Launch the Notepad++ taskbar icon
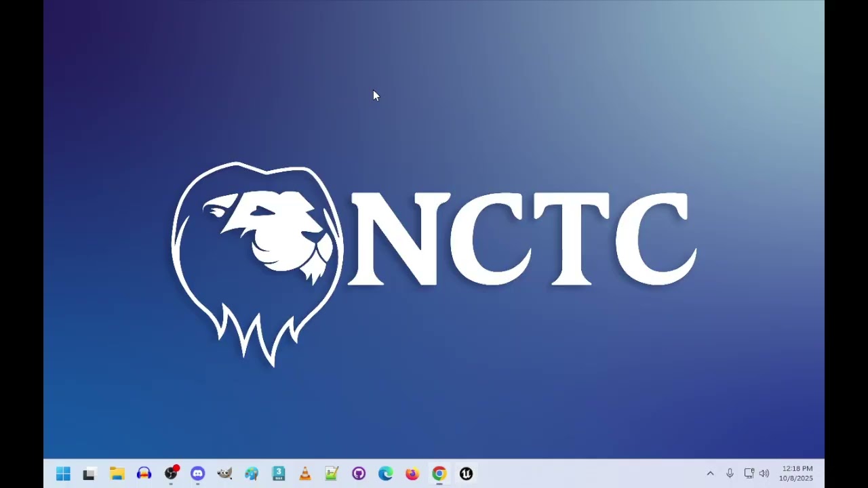This screenshot has width=868, height=488. click(332, 474)
